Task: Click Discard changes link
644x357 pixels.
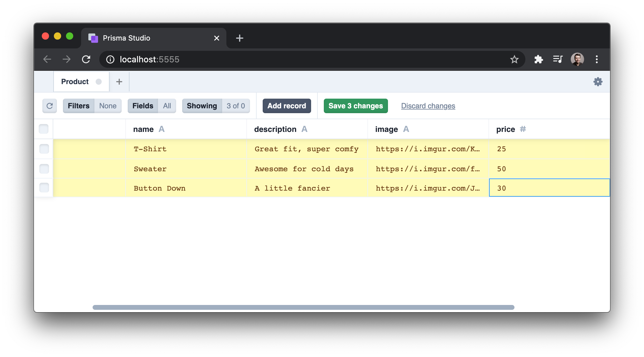Action: (429, 106)
